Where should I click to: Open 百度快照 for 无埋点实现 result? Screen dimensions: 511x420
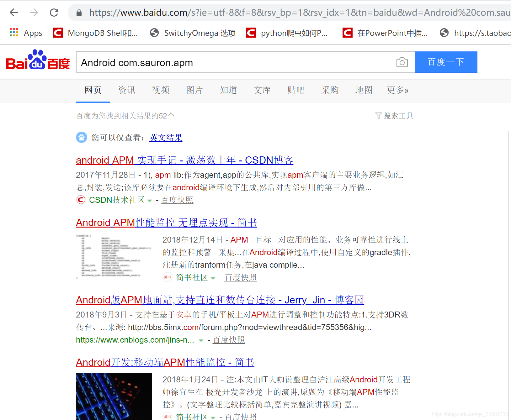pos(241,277)
